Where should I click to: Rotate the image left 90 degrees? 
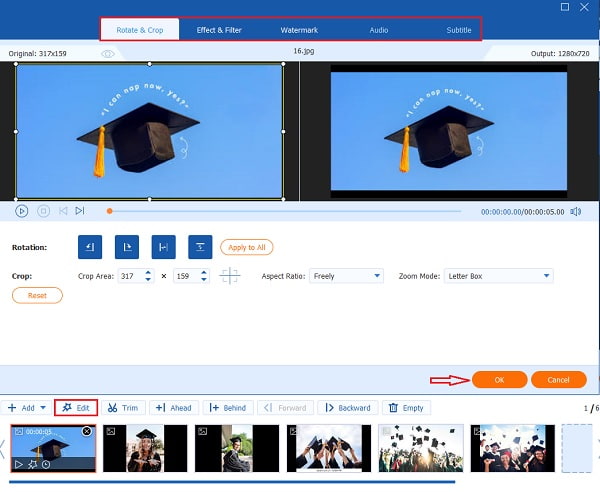pyautogui.click(x=90, y=247)
